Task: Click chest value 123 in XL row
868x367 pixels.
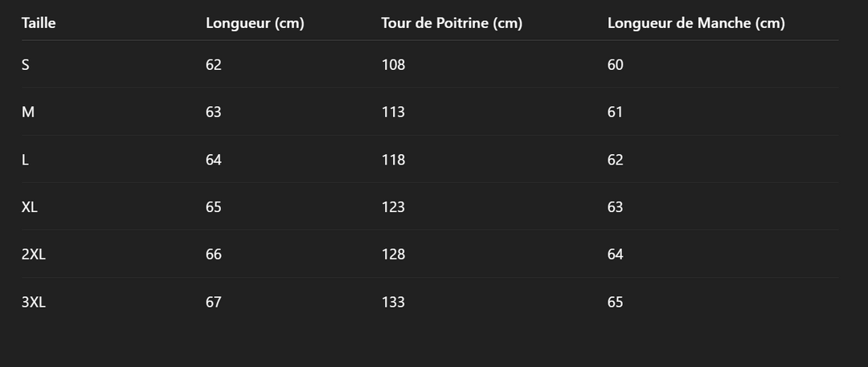Action: click(393, 207)
